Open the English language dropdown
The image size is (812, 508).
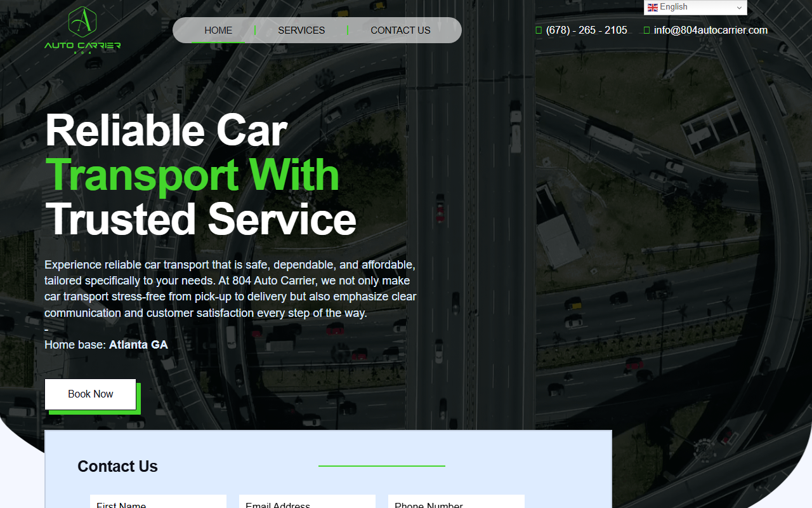tap(695, 7)
